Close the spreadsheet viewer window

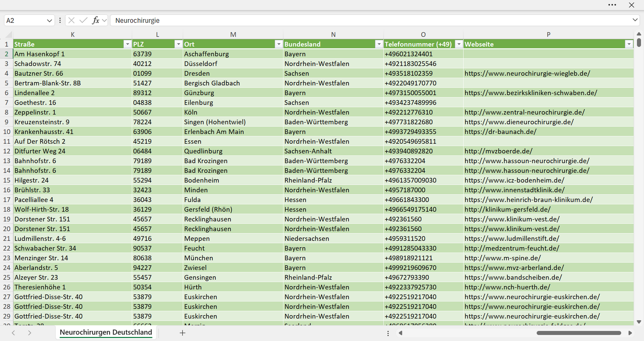[632, 5]
